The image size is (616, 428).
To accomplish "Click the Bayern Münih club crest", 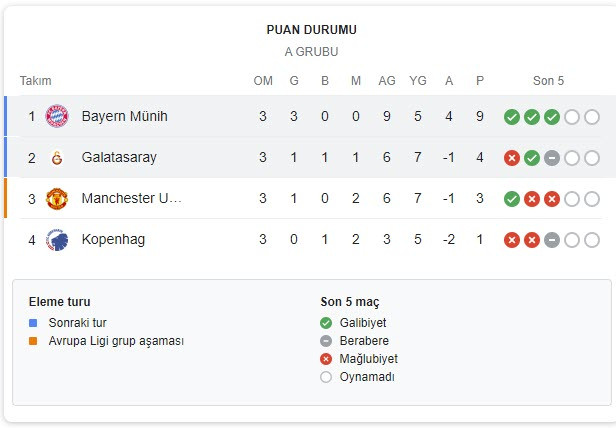I will (x=57, y=116).
